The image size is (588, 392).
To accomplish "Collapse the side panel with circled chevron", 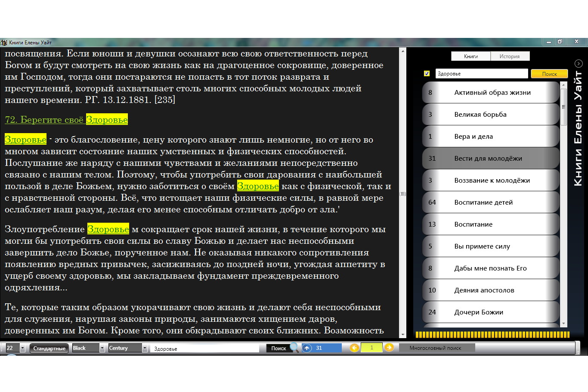I will (579, 63).
